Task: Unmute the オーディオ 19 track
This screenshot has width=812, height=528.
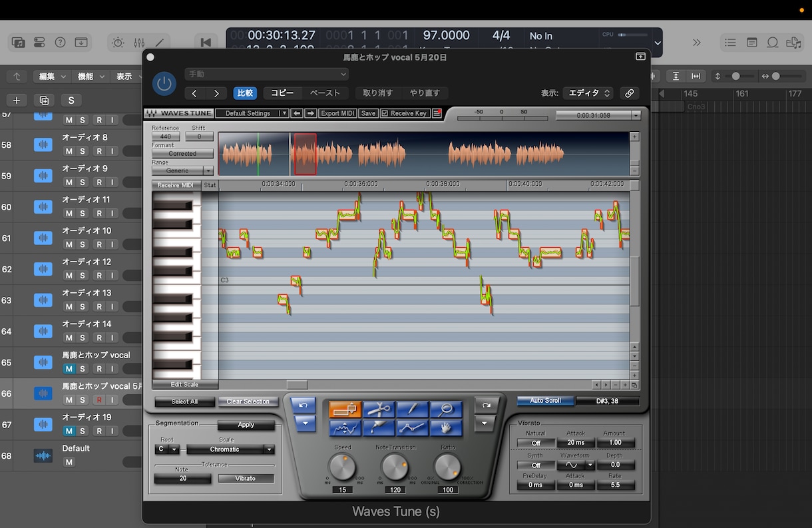Action: [x=69, y=431]
